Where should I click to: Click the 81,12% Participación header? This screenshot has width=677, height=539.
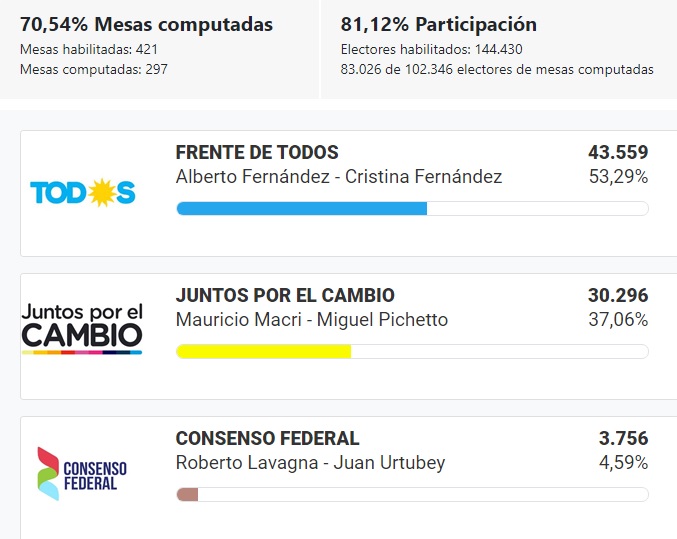pos(439,25)
